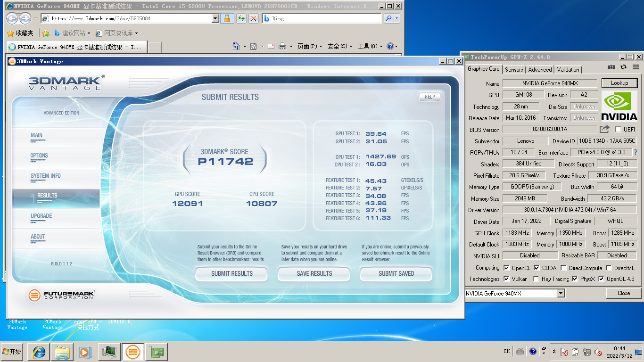Image resolution: width=644 pixels, height=362 pixels.
Task: Toggle the DirectML checkbox
Action: pyautogui.click(x=609, y=268)
